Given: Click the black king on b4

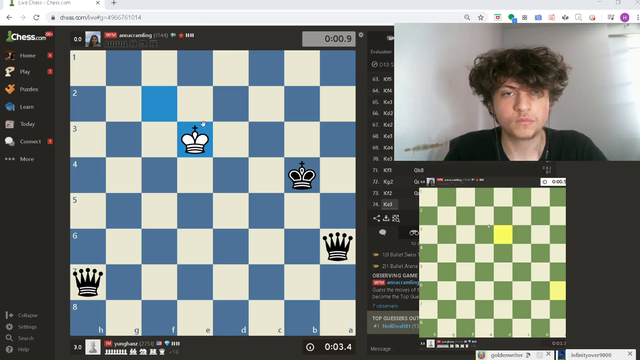Looking at the screenshot, I should coord(302,175).
